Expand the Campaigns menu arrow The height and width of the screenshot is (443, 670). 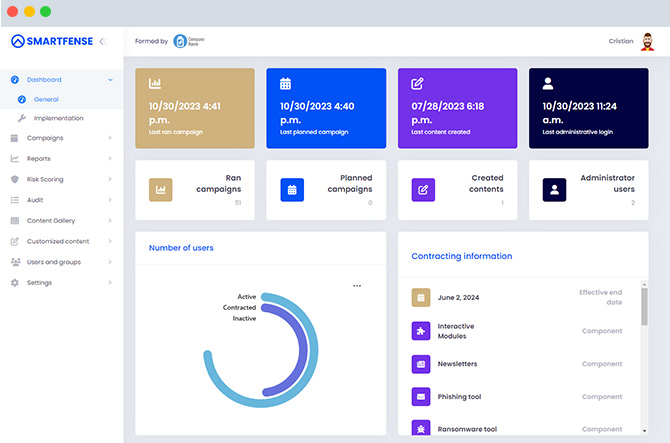[110, 138]
